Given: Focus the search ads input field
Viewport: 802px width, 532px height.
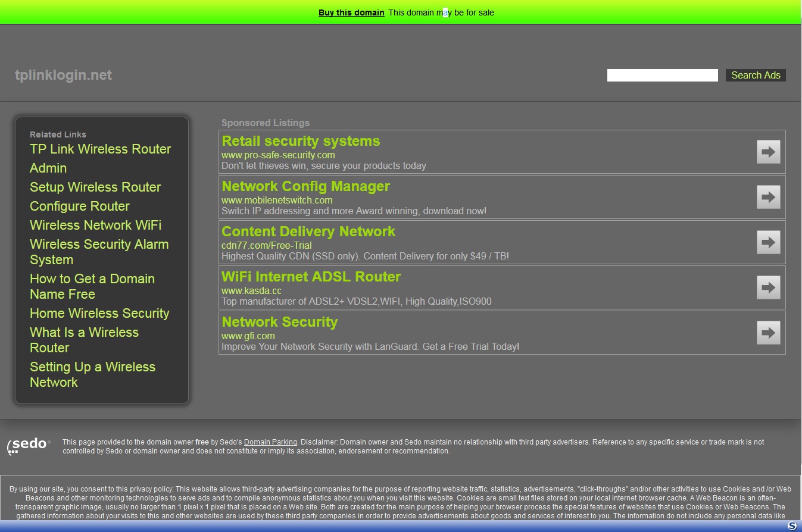Looking at the screenshot, I should (x=663, y=75).
